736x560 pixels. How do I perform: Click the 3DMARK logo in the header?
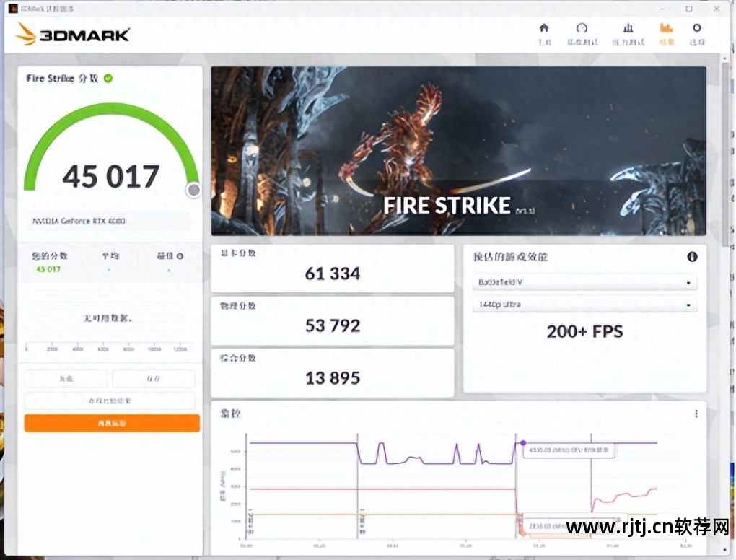click(x=73, y=34)
